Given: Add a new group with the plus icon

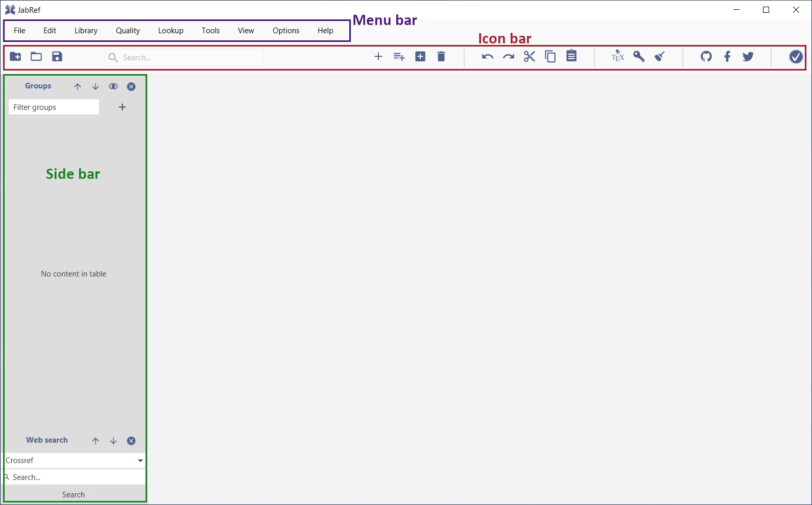Looking at the screenshot, I should [x=122, y=107].
